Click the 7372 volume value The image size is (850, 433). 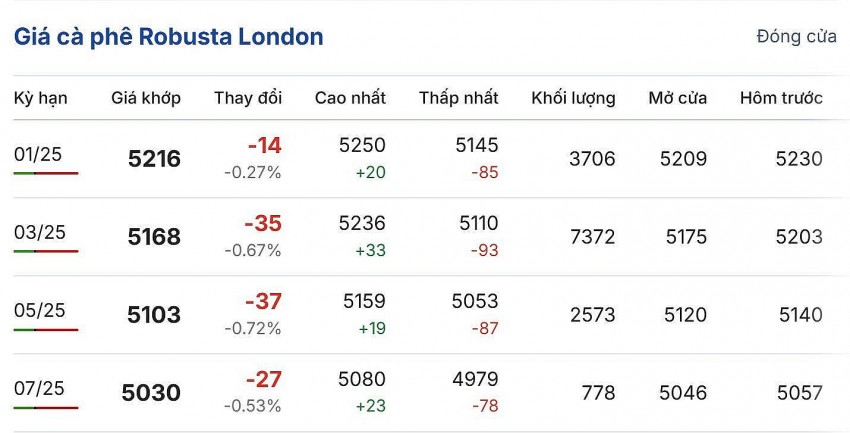tap(592, 237)
